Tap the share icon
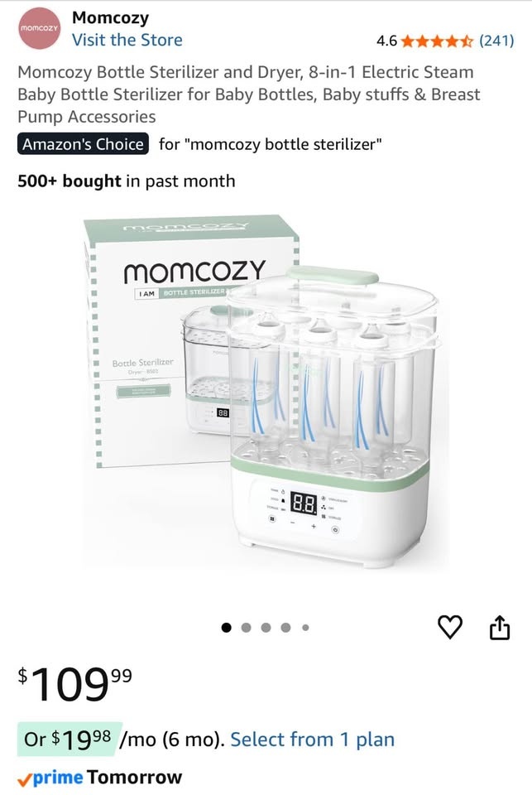 pyautogui.click(x=500, y=627)
